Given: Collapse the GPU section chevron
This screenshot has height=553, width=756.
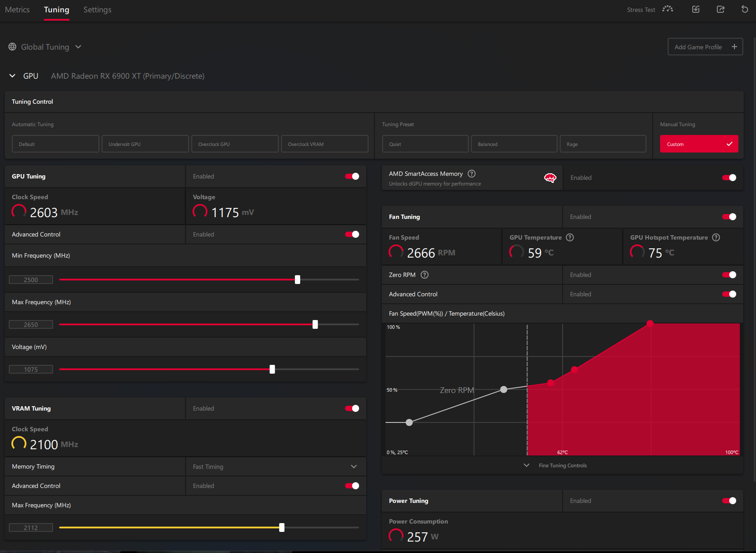Looking at the screenshot, I should coord(12,76).
